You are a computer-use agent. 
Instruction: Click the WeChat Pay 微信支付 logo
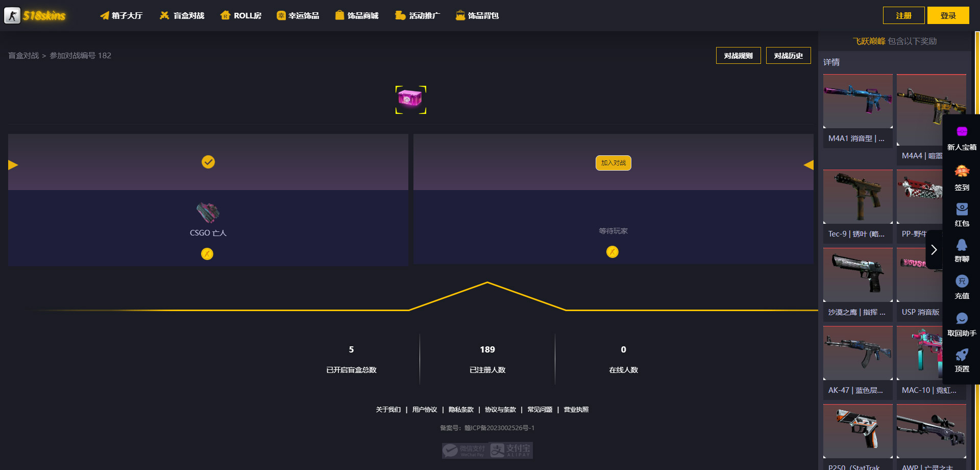point(464,450)
